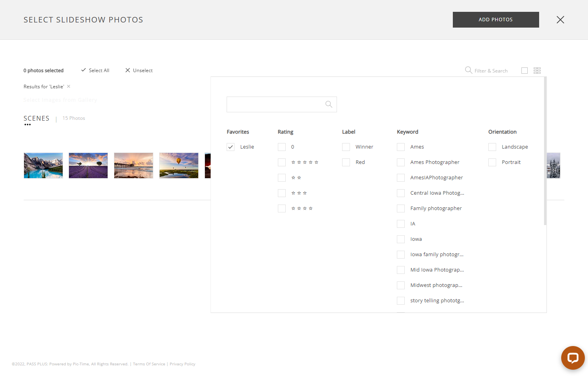The image size is (588, 376).
Task: Click the search icon in filter box
Action: (x=329, y=104)
